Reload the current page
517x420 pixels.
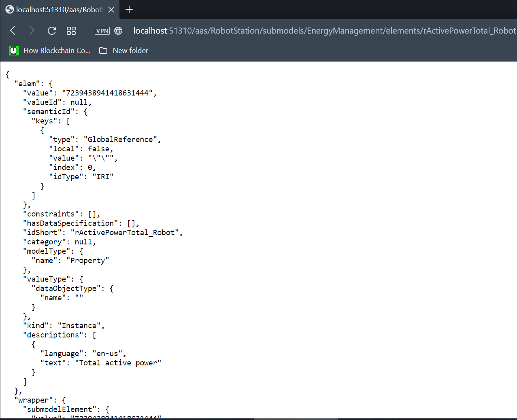[x=51, y=31]
